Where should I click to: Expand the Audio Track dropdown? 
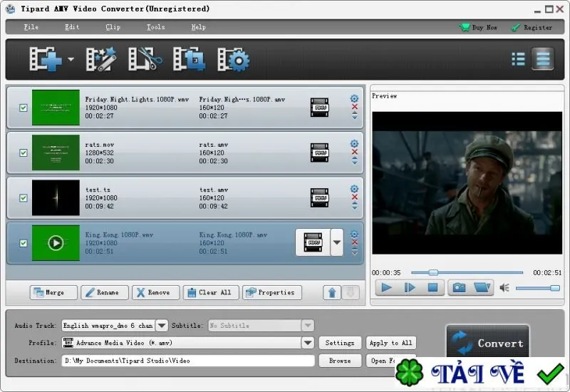tap(162, 326)
